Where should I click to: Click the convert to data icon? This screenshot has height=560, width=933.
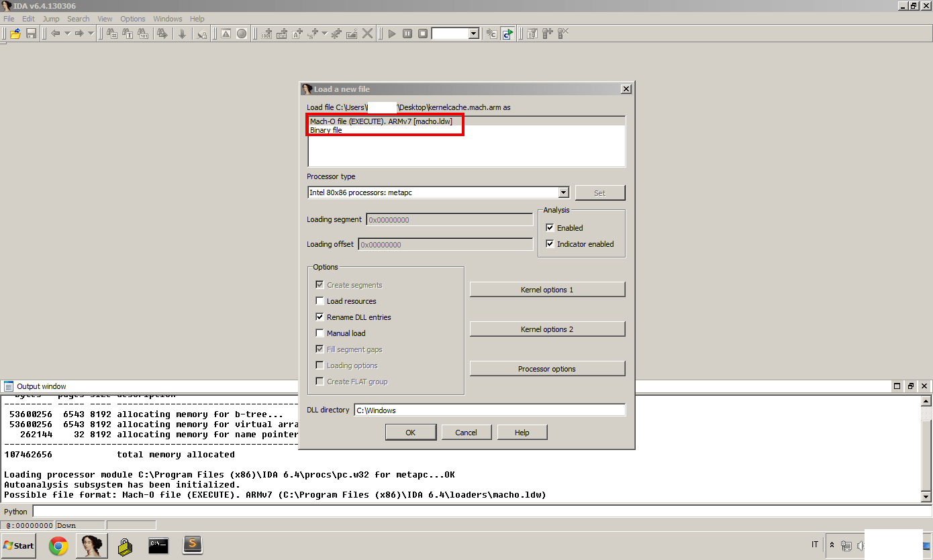tap(282, 34)
